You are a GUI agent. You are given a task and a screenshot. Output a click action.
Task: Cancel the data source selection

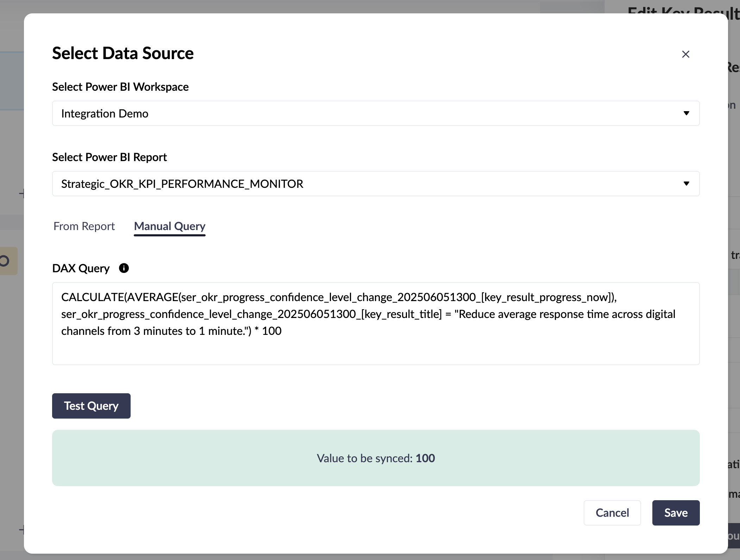coord(612,513)
